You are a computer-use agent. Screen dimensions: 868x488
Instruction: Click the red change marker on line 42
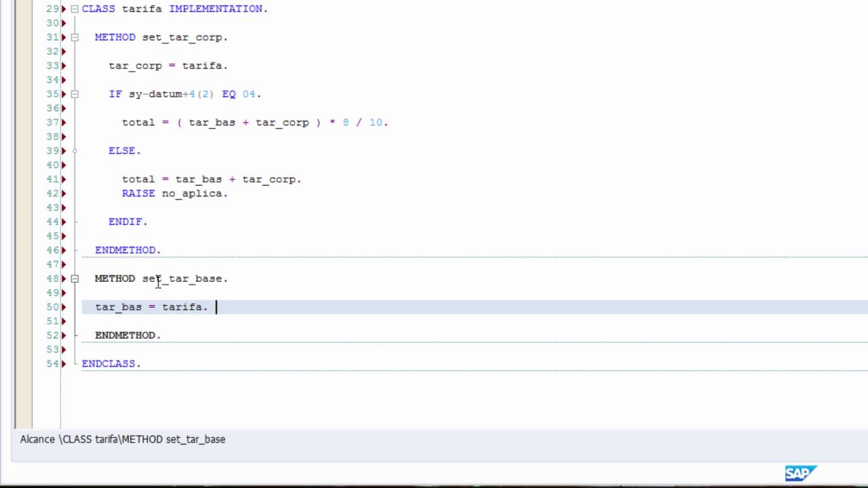pos(64,193)
